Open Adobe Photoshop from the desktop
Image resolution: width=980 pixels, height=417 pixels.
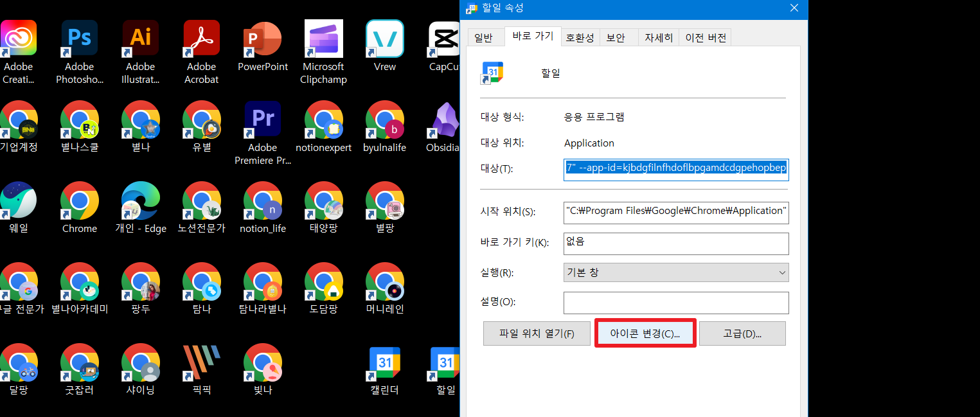tap(79, 39)
